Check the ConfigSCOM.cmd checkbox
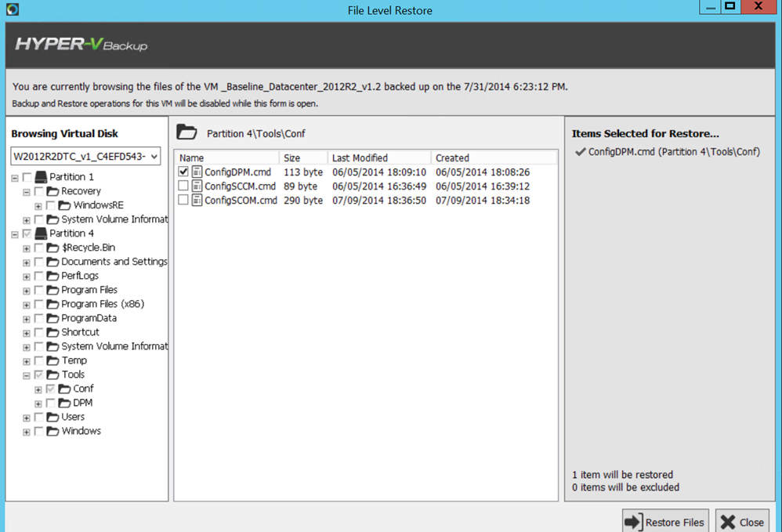Screen dimensions: 782x532 183,200
